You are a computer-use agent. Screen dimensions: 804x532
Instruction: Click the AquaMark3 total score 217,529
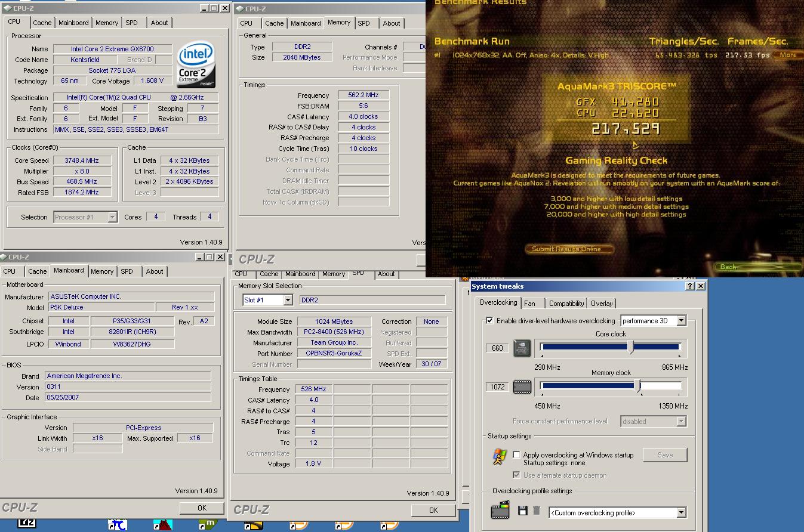click(626, 128)
